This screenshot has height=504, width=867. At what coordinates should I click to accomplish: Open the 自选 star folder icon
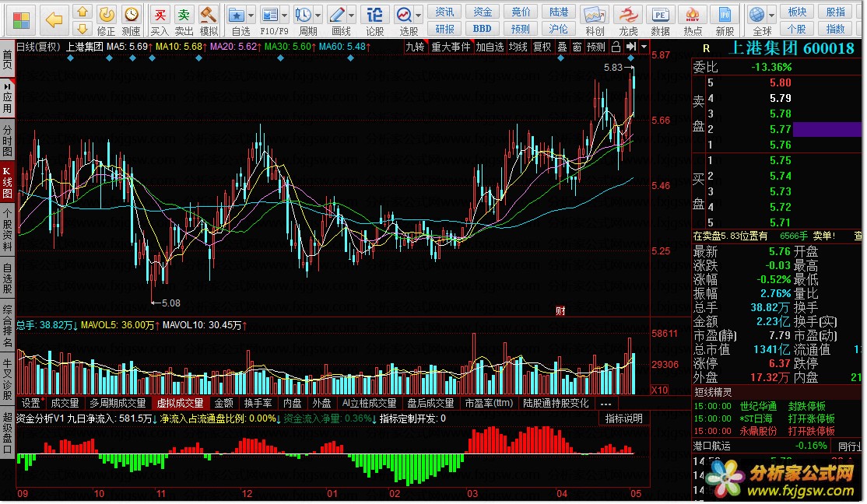[x=237, y=20]
